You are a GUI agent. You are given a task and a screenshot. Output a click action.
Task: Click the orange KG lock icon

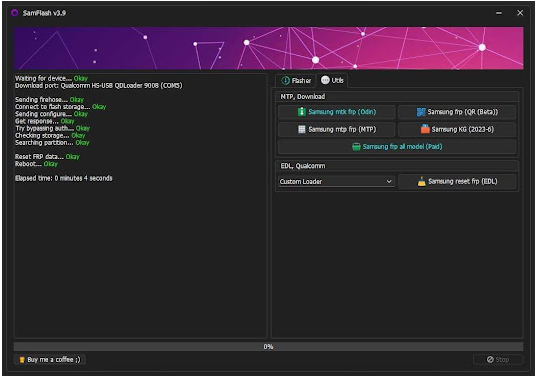(425, 129)
